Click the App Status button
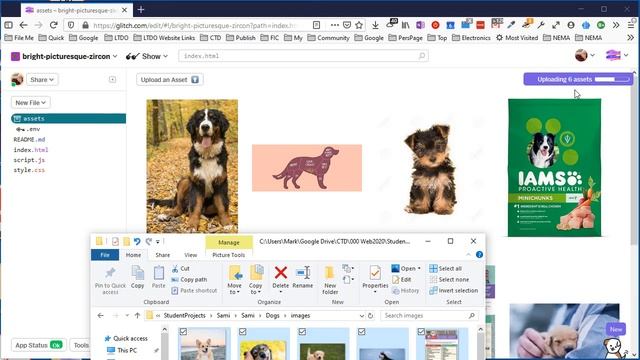 [x=38, y=345]
